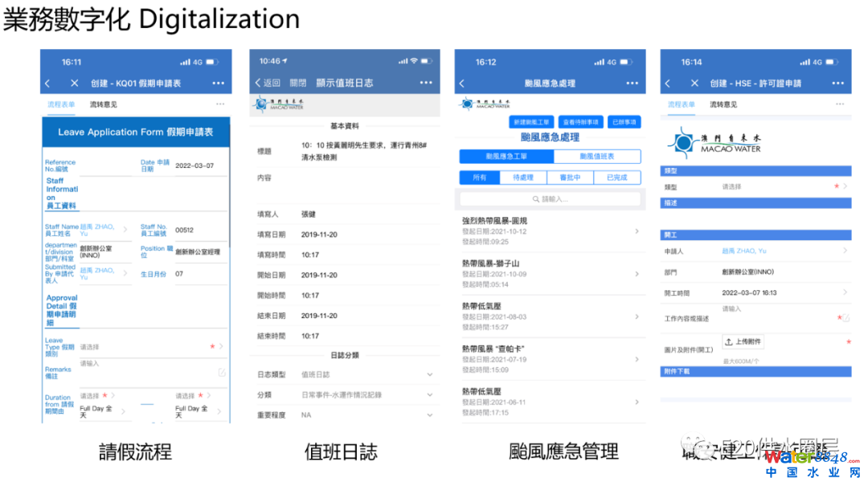Viewport: 868px width, 486px height.
Task: Tap the back arrow on the leave application screen
Action: [x=47, y=84]
